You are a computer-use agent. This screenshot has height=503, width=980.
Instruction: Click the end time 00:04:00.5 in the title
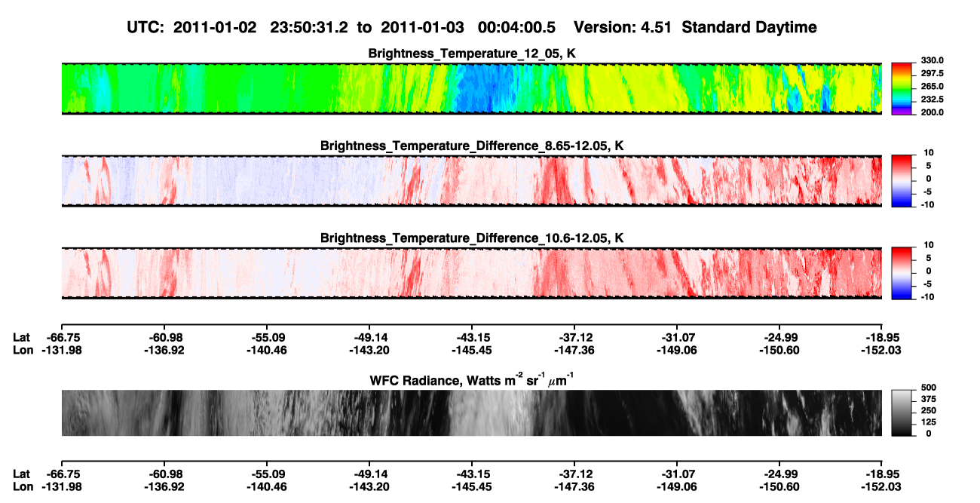(517, 27)
